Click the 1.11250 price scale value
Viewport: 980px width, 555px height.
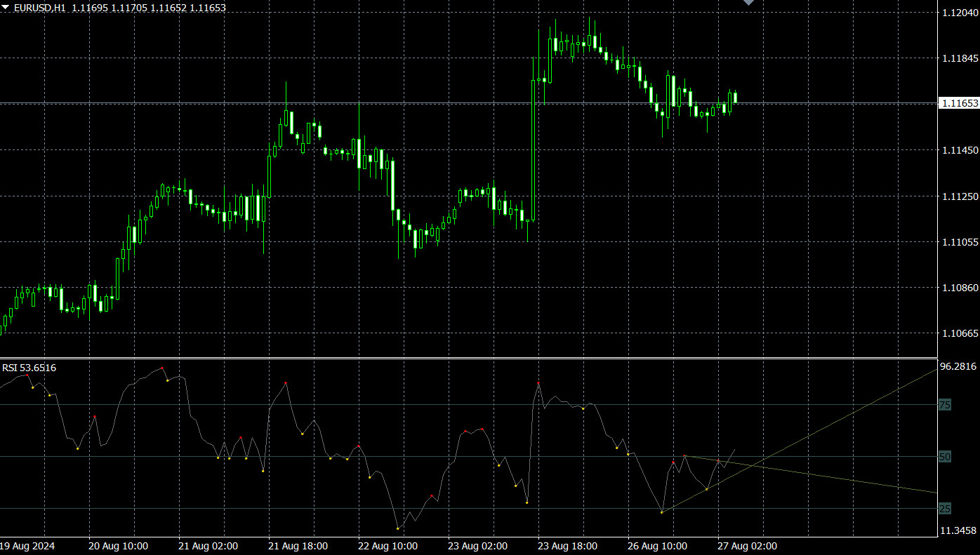959,196
